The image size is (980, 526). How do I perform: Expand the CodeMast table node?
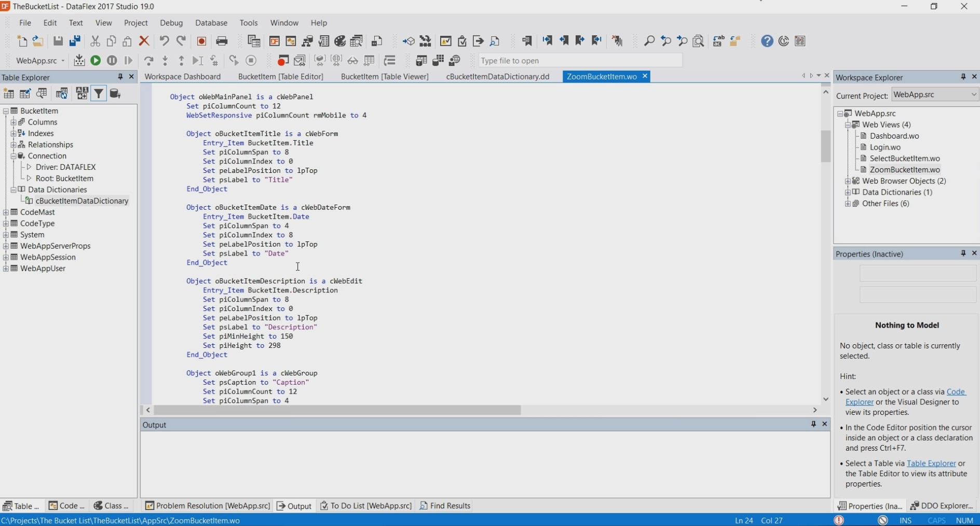(6, 212)
